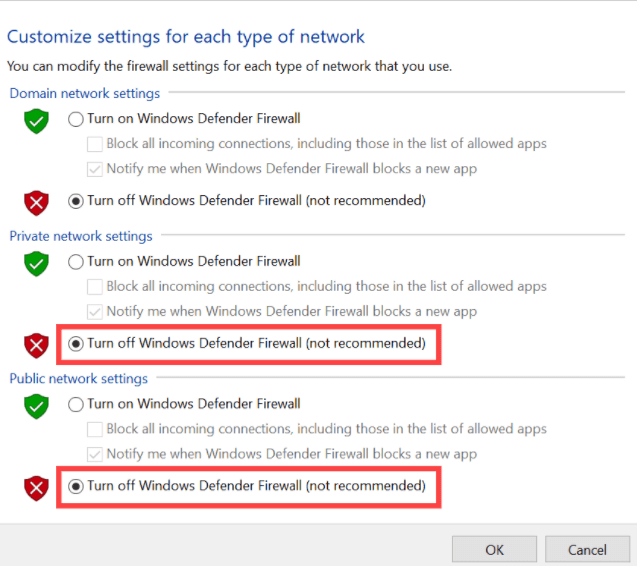Toggle Notify me checkbox under Private network settings

95,311
